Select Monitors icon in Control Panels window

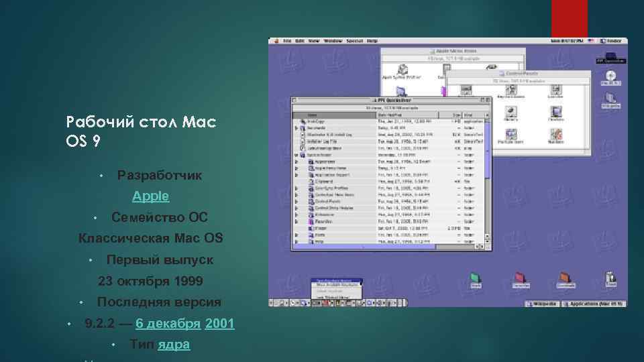tap(555, 114)
